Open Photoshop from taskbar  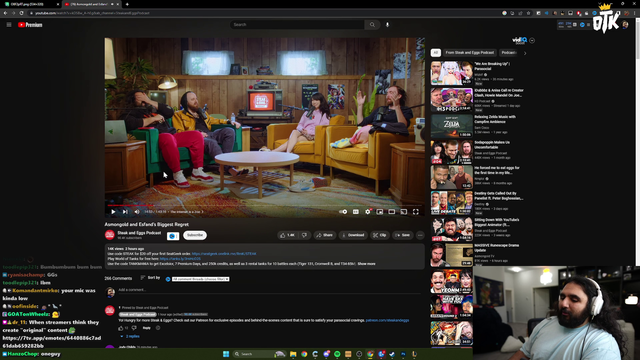[403, 354]
